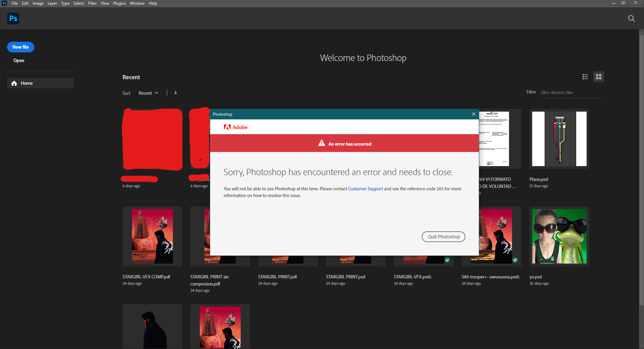644x349 pixels.
Task: Switch to grid view
Action: [x=599, y=77]
